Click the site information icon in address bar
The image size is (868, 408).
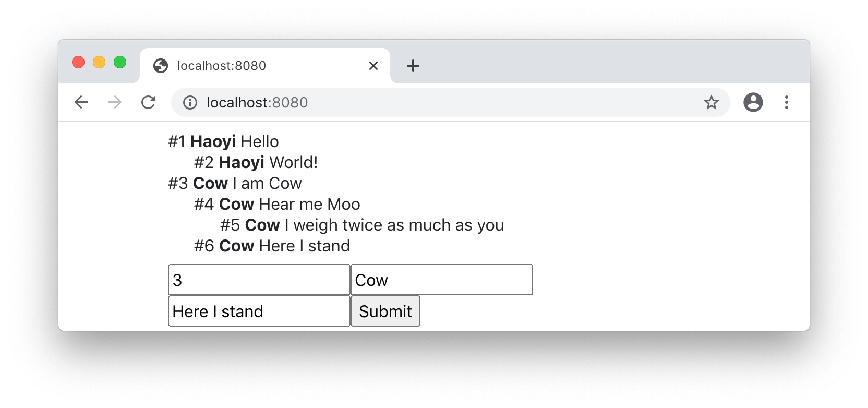[x=190, y=102]
